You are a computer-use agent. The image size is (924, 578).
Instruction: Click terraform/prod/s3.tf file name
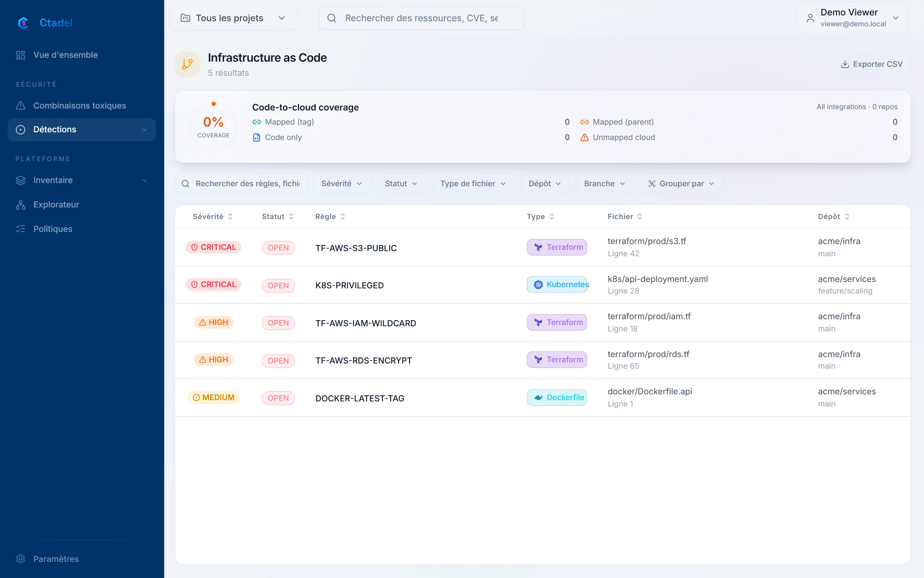point(647,241)
